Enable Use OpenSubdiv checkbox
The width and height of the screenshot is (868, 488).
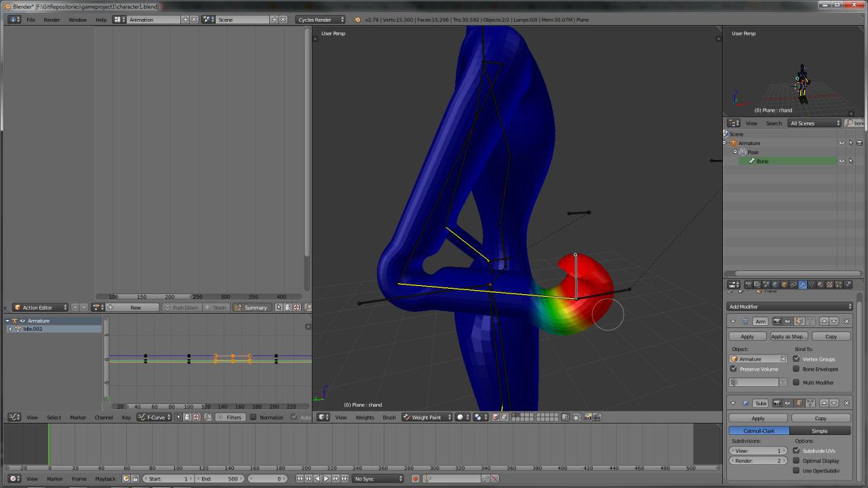pos(796,470)
